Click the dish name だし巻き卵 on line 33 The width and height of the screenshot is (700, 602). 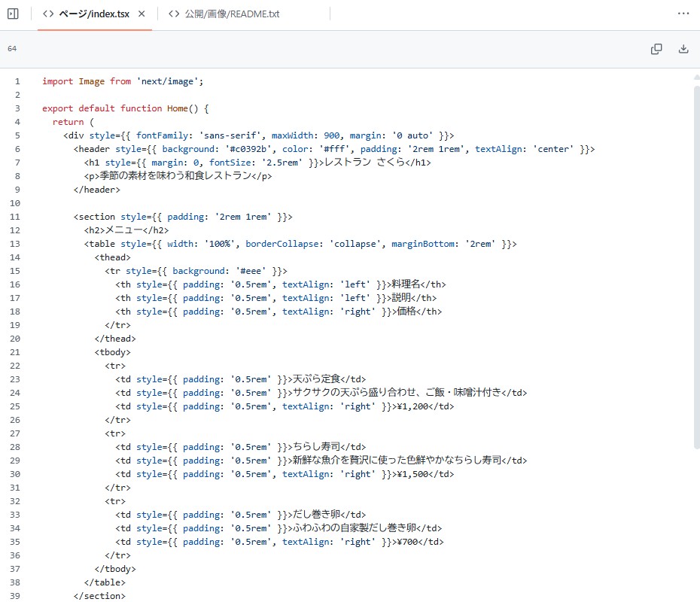316,515
